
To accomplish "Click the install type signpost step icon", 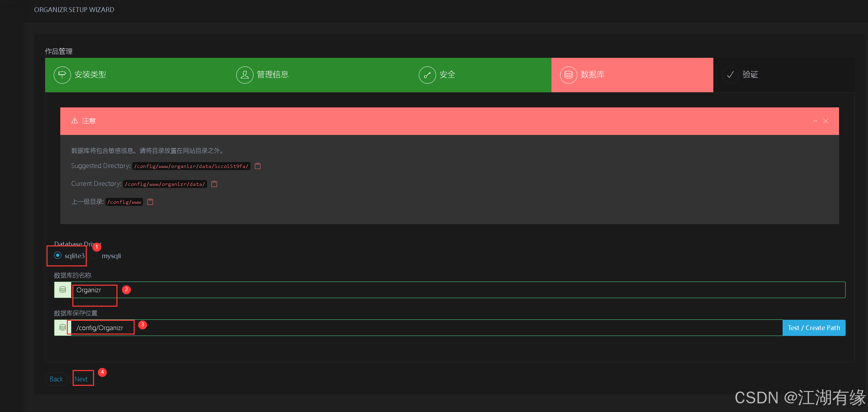I will pos(62,75).
